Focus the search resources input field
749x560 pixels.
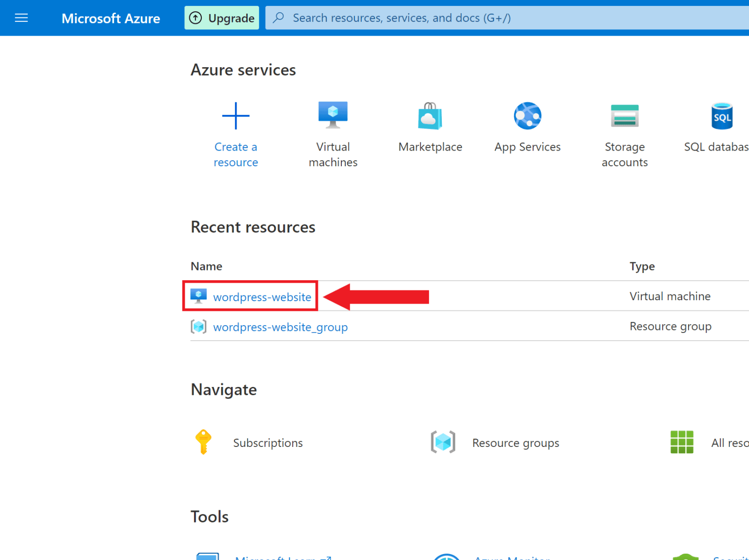pos(507,18)
